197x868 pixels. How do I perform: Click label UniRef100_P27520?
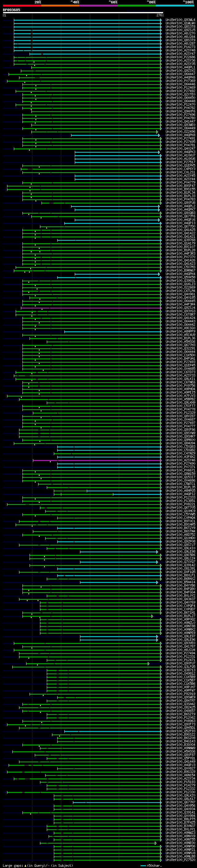click(x=180, y=860)
